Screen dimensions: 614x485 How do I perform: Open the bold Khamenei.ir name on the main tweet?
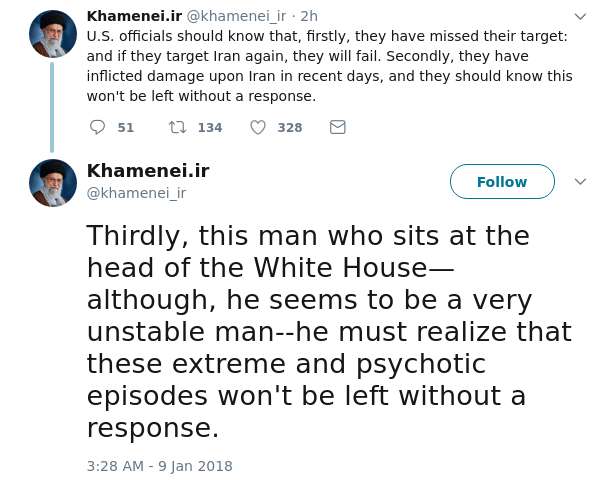click(x=148, y=170)
